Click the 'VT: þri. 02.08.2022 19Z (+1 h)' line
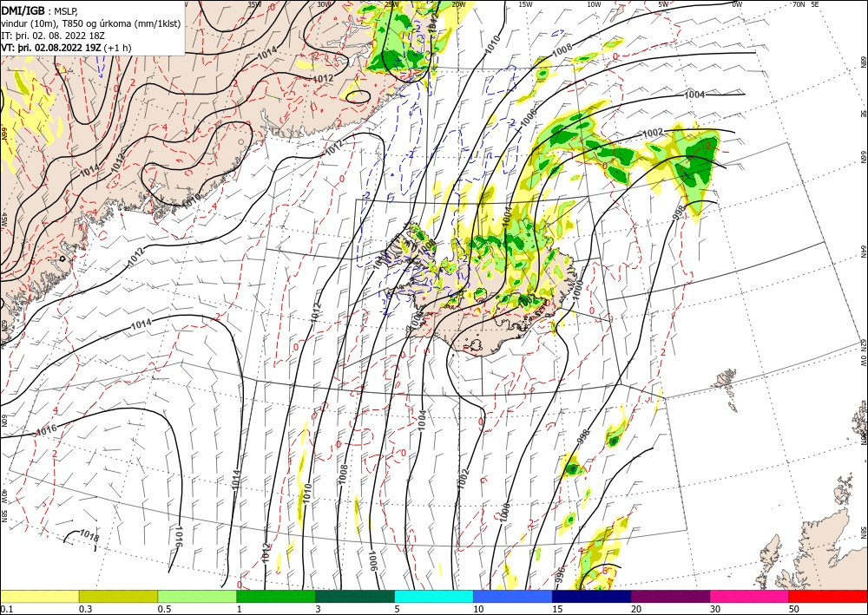Viewport: 868px width, 615px height. coord(67,48)
